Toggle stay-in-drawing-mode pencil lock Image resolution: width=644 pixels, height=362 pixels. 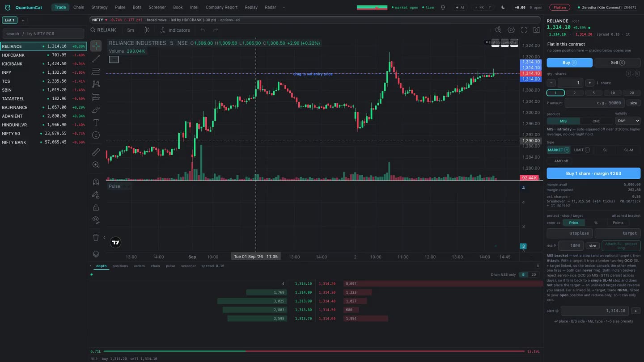(96, 195)
